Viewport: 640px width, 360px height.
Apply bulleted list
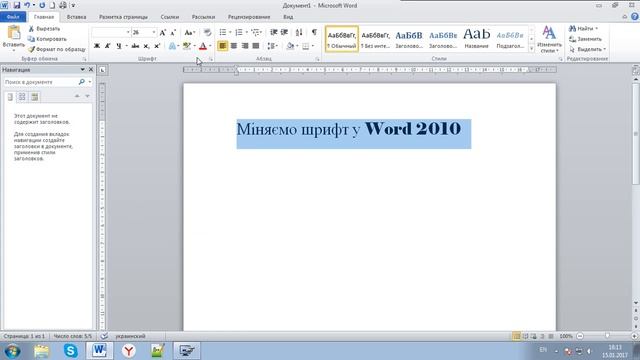click(223, 32)
